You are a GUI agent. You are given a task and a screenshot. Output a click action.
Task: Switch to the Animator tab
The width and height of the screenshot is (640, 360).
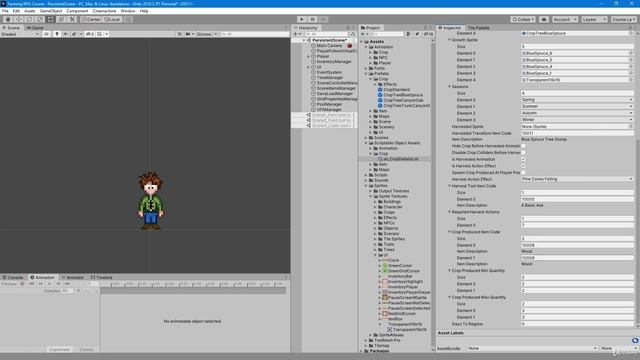click(x=73, y=277)
